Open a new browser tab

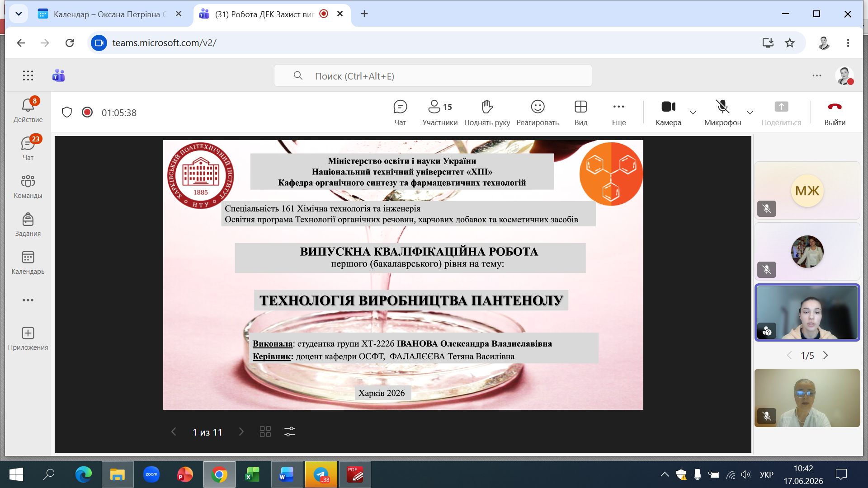point(364,14)
